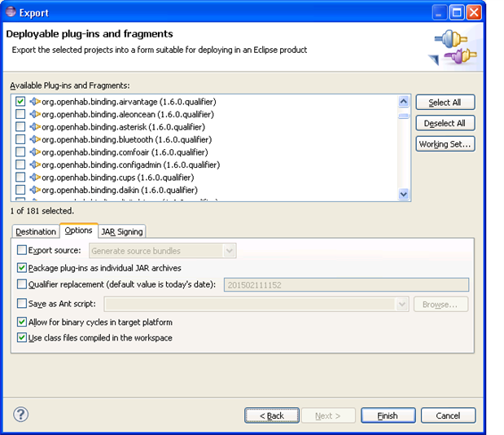Screen dimensions: 504x435
Task: Check the org.openhab.binding.aleoncean checkbox
Action: pyautogui.click(x=20, y=114)
